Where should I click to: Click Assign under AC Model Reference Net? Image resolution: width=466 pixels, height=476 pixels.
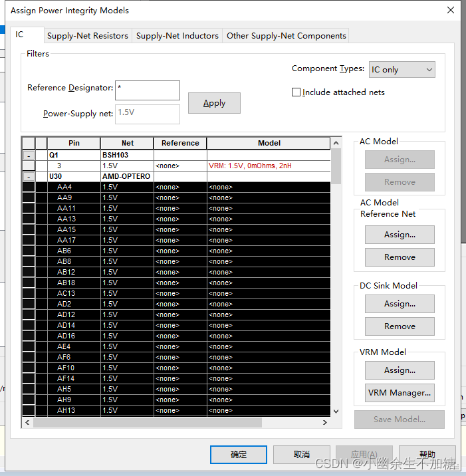point(400,235)
